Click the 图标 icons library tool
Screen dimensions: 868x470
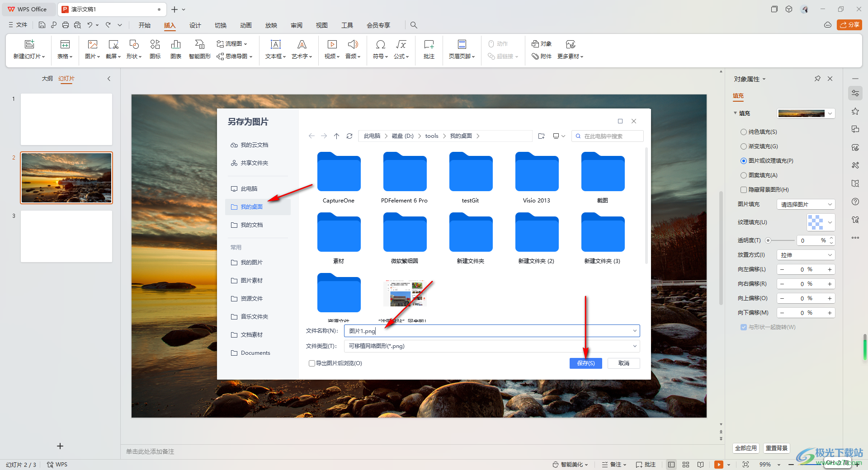[155, 50]
